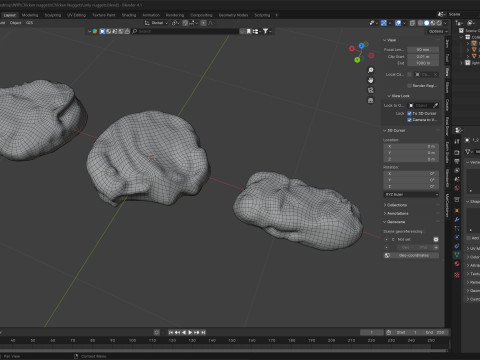Switch to UV Editing workspace tab
Image resolution: width=480 pixels, height=360 pixels.
coord(76,15)
